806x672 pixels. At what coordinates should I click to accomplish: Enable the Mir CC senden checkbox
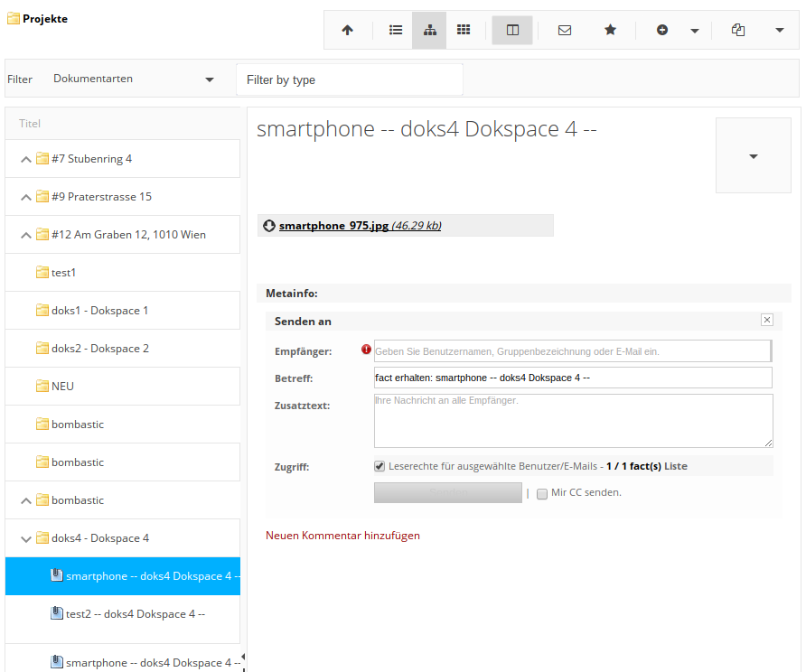point(542,493)
